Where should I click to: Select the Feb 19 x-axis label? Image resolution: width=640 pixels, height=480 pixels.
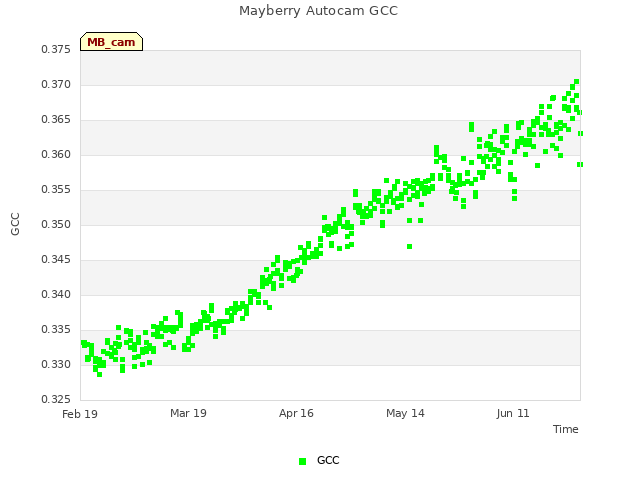pyautogui.click(x=80, y=414)
